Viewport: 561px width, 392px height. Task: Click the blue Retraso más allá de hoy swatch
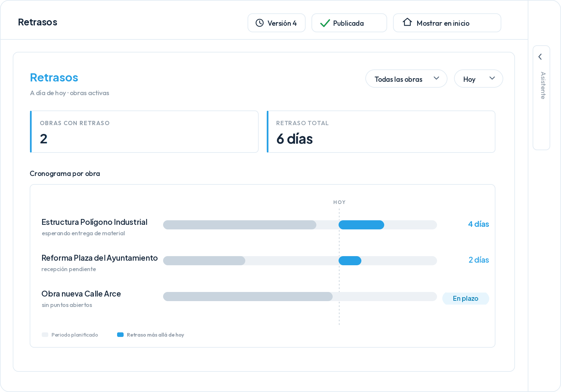click(x=120, y=335)
